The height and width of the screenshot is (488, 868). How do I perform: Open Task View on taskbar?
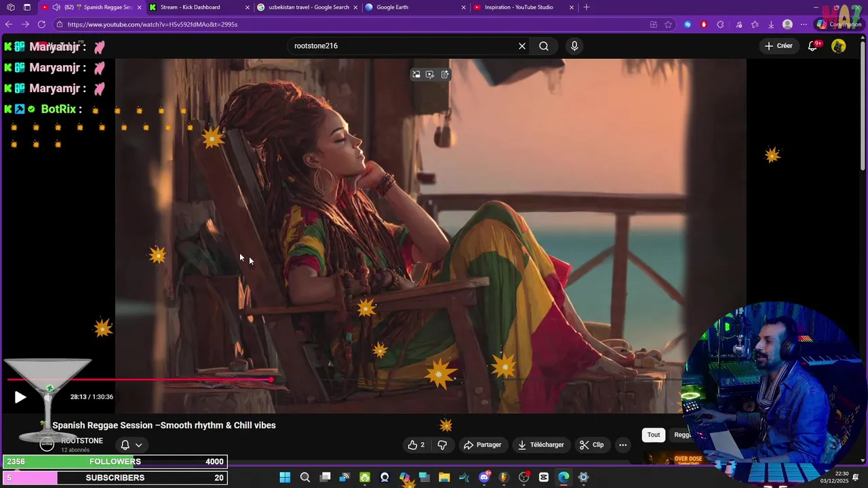point(325,477)
